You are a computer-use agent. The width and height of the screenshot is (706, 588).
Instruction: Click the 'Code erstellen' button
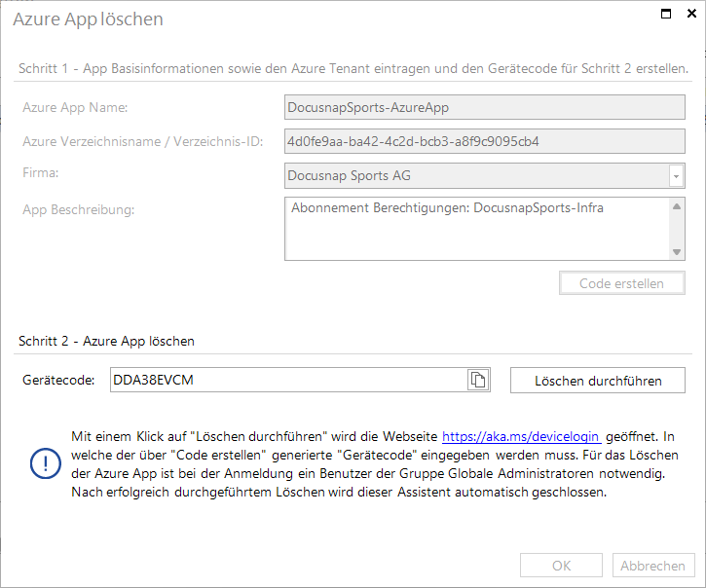point(622,283)
